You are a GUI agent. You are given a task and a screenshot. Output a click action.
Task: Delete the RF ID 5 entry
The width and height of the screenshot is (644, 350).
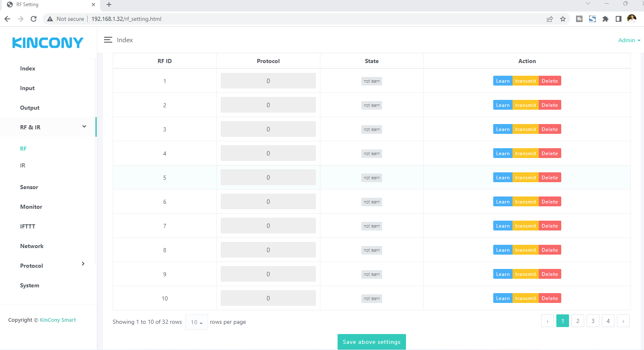(x=549, y=178)
